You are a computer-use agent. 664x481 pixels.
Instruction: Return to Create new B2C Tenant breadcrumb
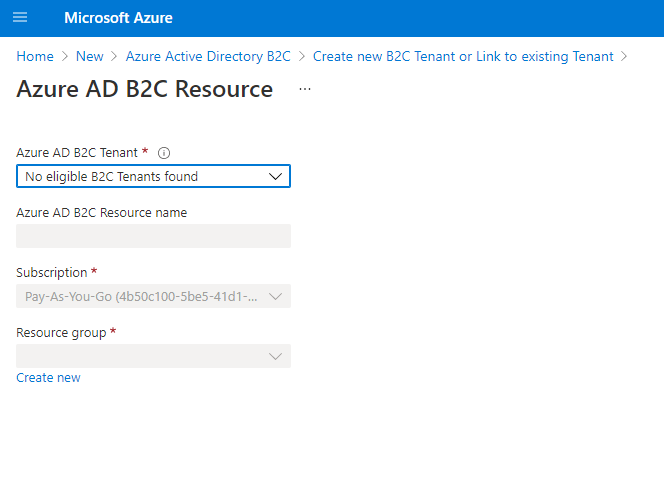(x=463, y=57)
